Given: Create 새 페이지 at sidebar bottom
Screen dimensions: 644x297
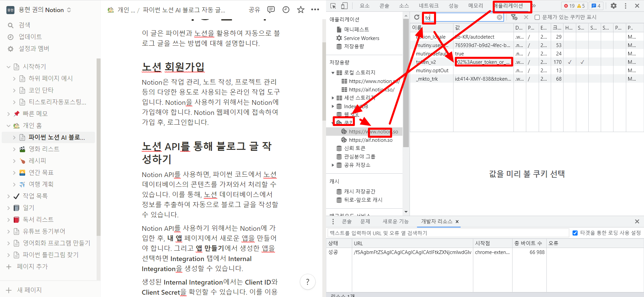Looking at the screenshot, I should (24, 290).
